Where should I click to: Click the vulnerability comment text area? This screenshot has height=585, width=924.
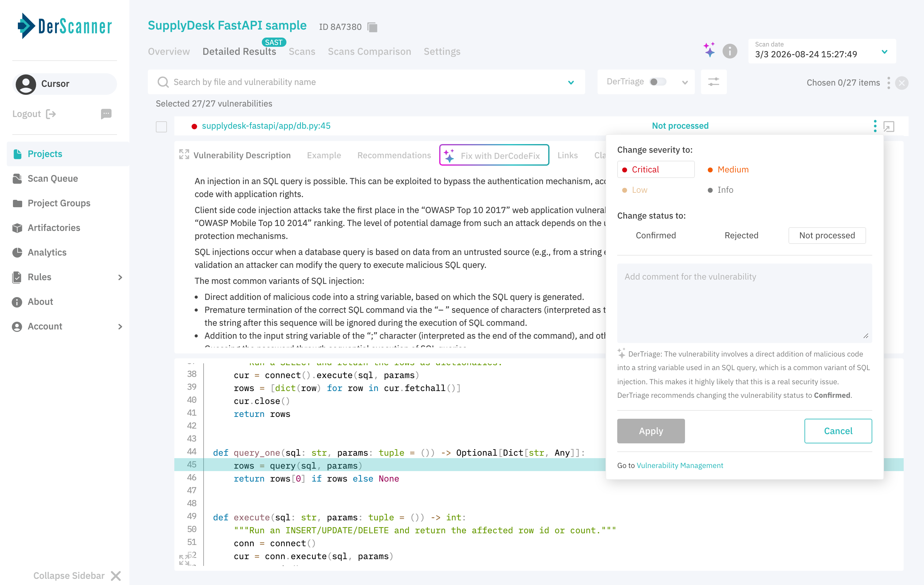tap(744, 303)
